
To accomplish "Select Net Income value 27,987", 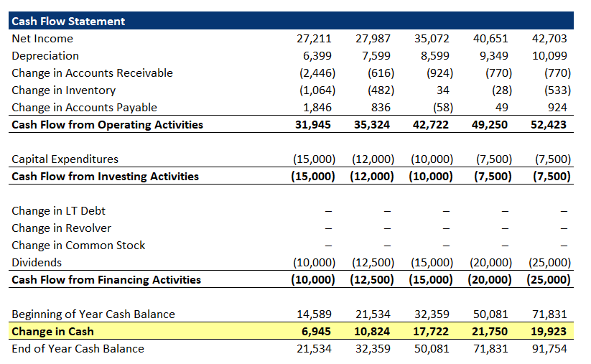I will point(373,39).
